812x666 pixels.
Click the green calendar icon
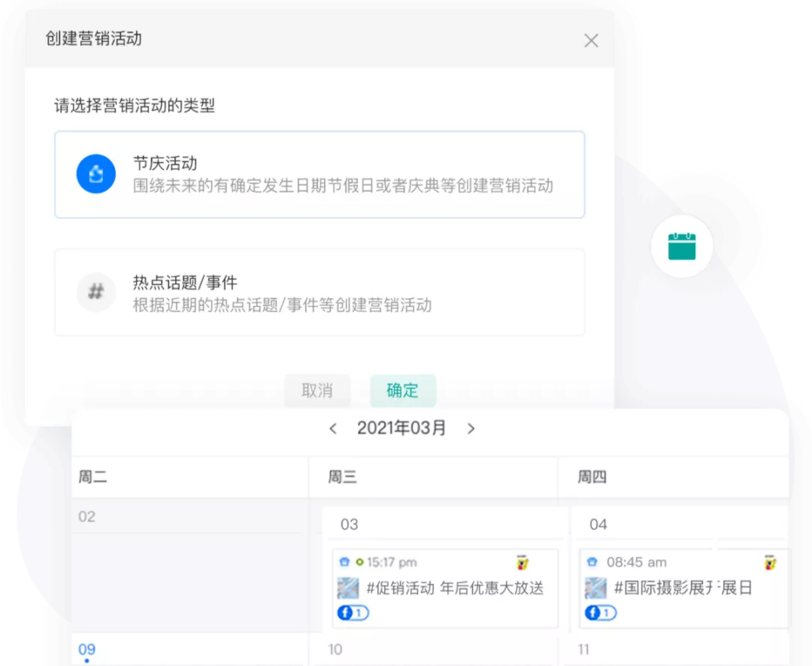[x=682, y=246]
